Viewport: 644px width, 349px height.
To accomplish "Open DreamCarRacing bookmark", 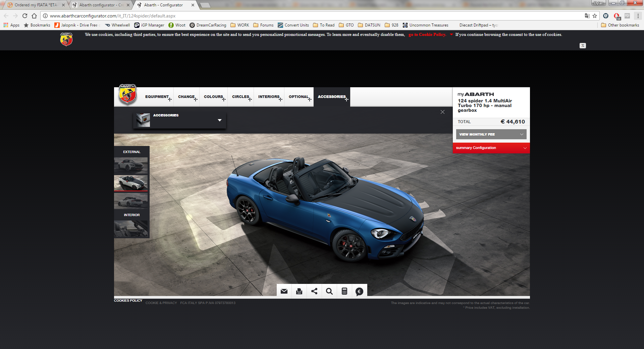I will 208,25.
